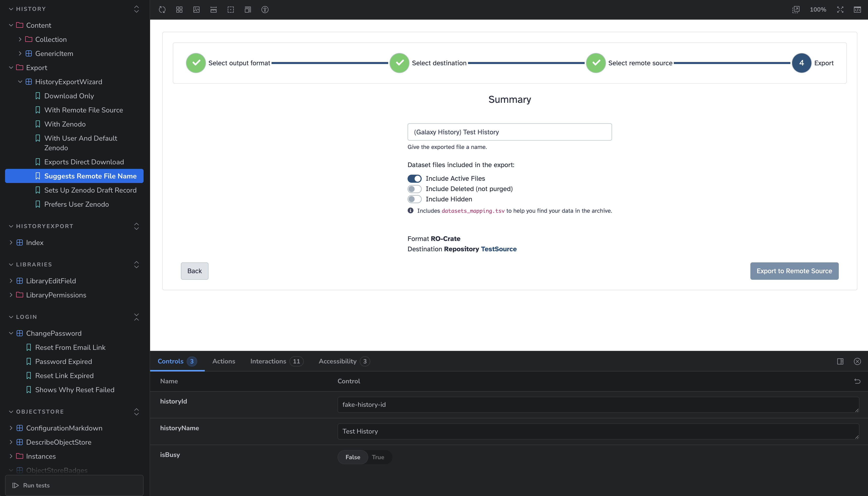Toggle the grid view toolbar icon
Image resolution: width=868 pixels, height=496 pixels.
tap(179, 10)
